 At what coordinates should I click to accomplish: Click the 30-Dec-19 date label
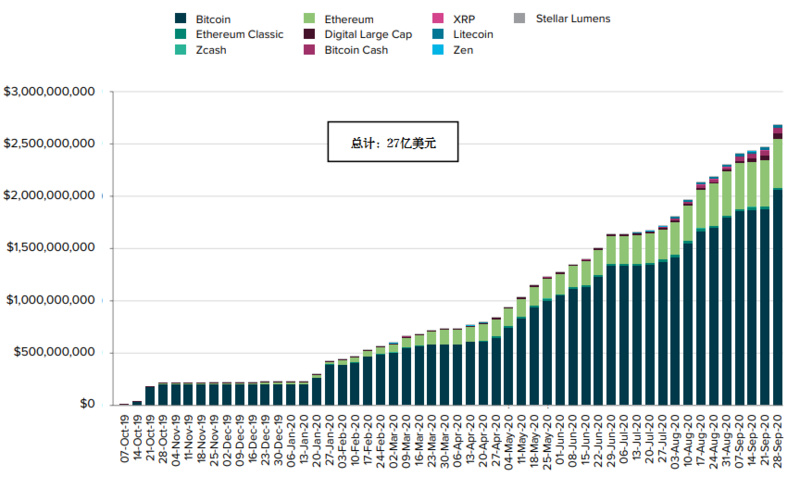tap(278, 439)
